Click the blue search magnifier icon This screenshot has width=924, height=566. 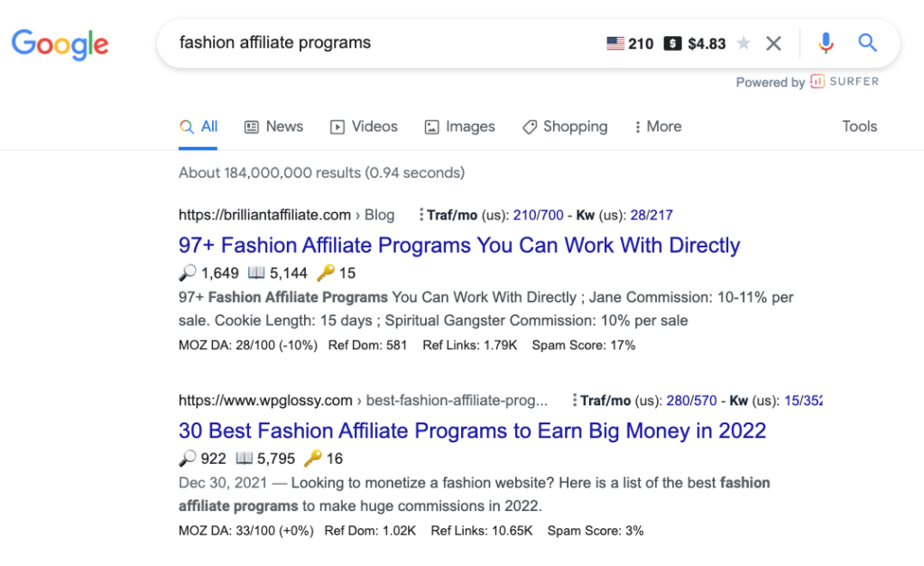coord(867,42)
